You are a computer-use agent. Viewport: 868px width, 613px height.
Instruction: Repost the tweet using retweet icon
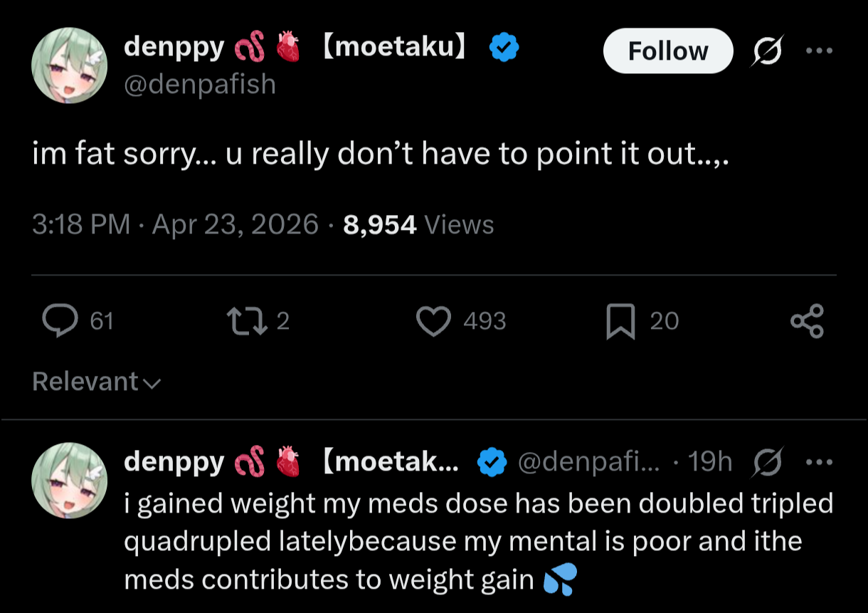pos(245,321)
